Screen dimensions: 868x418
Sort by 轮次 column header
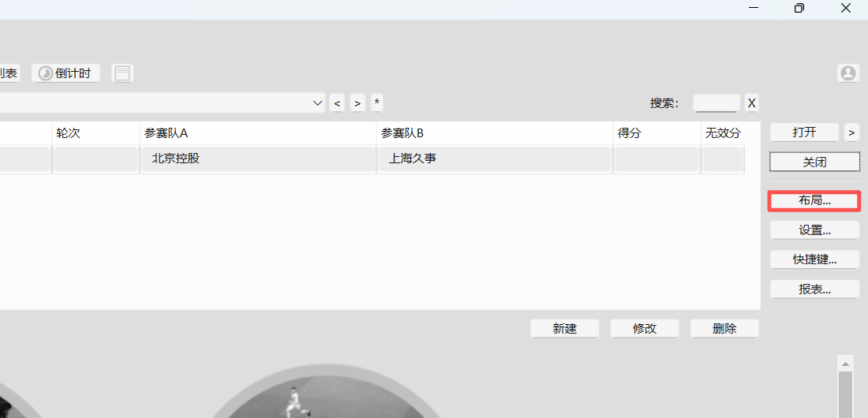(95, 132)
